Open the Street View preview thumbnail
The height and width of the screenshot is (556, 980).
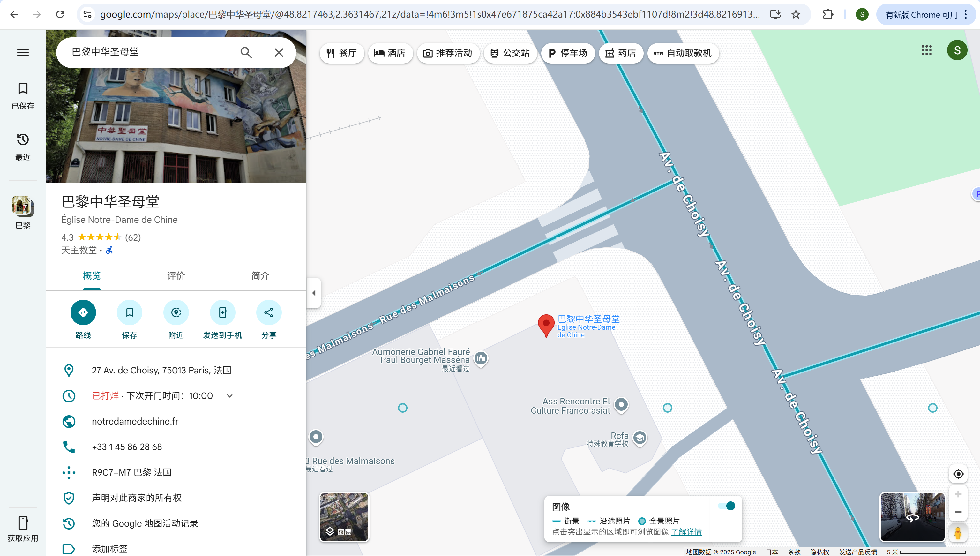pos(912,517)
